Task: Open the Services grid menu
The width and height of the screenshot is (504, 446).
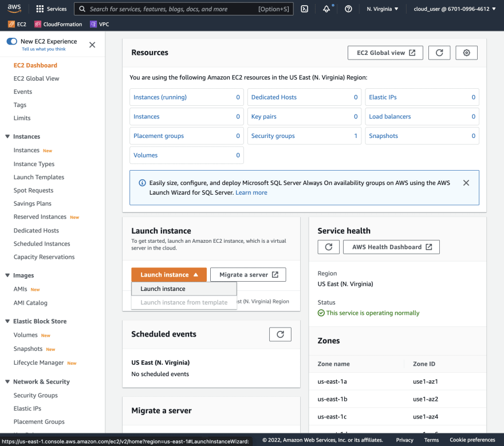Action: pyautogui.click(x=52, y=9)
